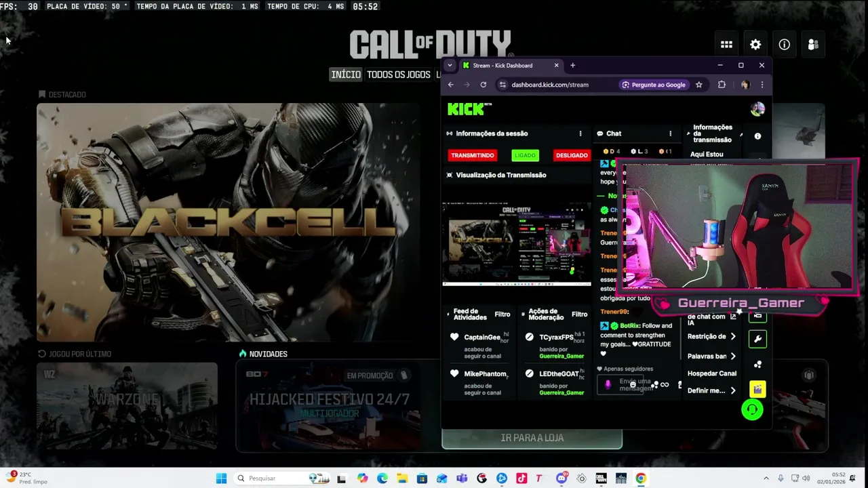The height and width of the screenshot is (488, 868).
Task: Open the Chat panel options menu
Action: [670, 134]
